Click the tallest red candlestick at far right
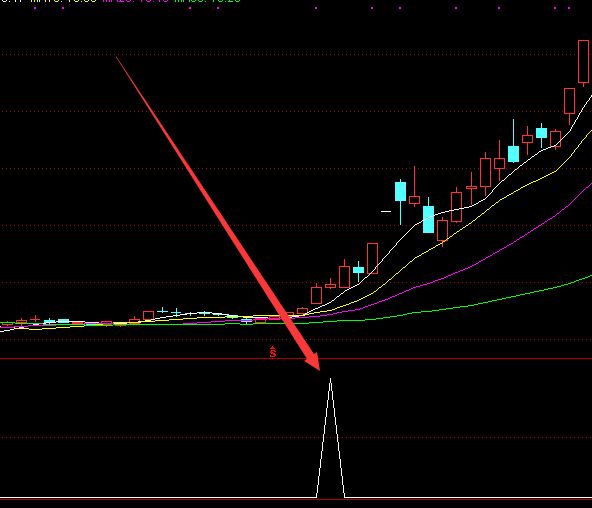This screenshot has width=592, height=508. (x=583, y=62)
